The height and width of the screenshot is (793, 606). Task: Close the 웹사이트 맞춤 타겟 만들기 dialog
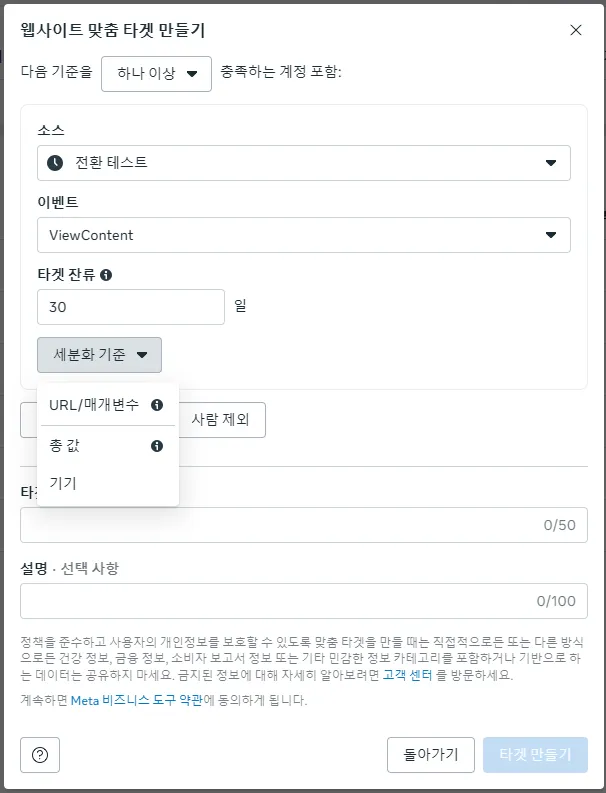pos(576,30)
